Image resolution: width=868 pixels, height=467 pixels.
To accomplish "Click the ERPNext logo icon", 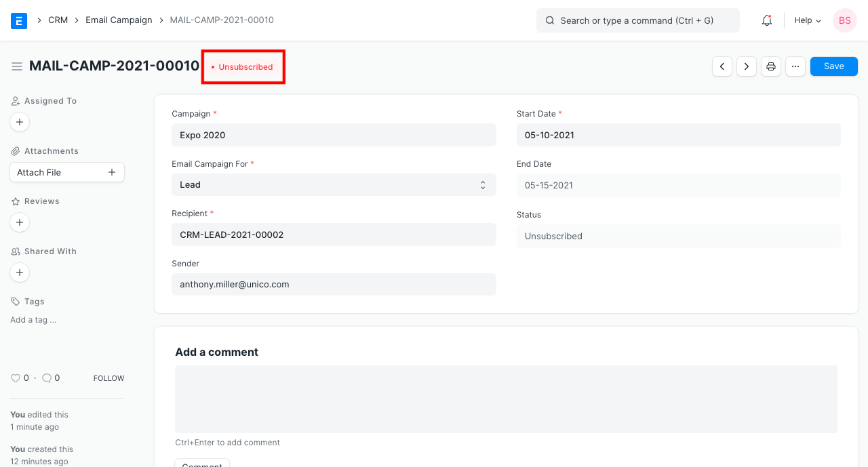I will pyautogui.click(x=18, y=20).
